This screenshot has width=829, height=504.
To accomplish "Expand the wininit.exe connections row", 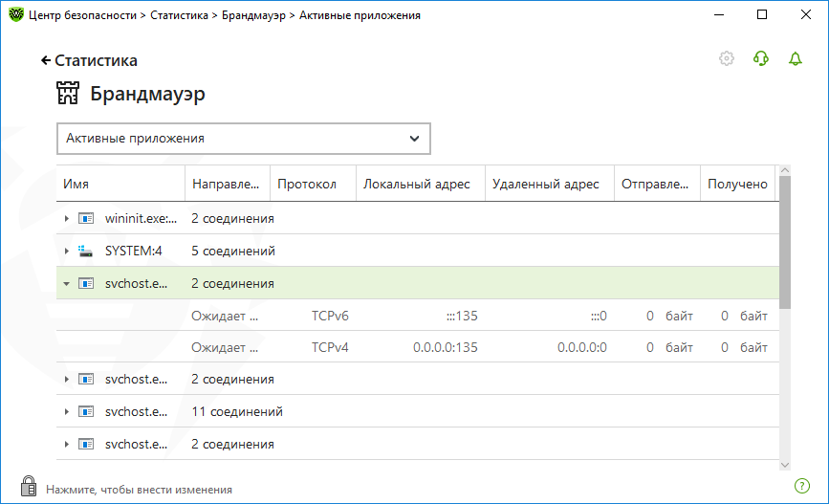I will click(x=67, y=218).
